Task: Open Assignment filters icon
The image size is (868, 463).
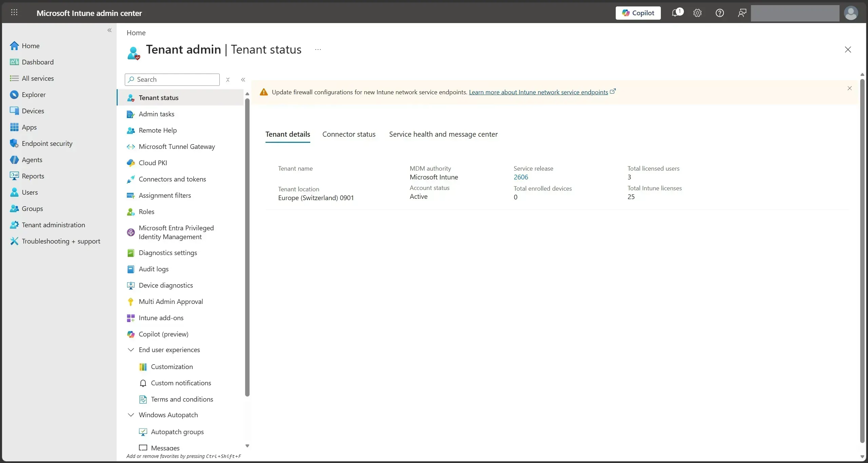Action: [131, 195]
